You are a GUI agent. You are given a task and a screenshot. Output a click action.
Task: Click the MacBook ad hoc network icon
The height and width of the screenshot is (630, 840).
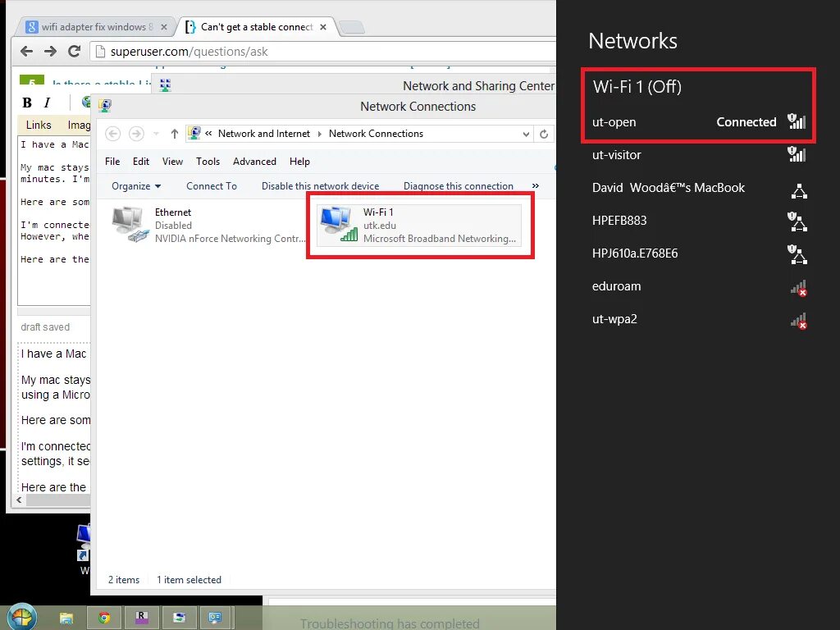pos(799,190)
